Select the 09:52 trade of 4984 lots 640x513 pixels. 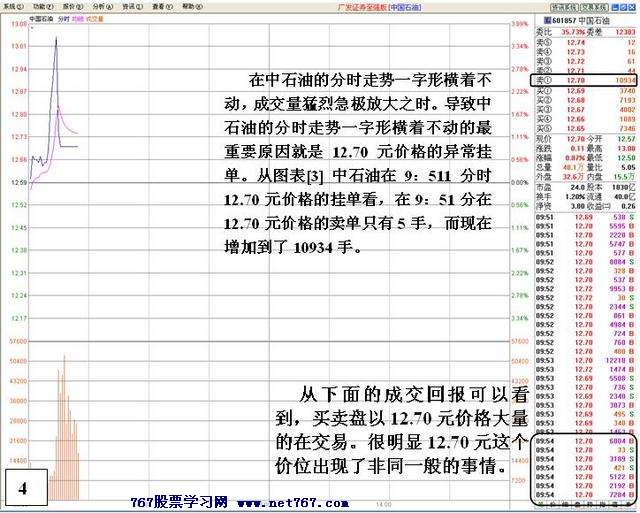click(x=586, y=325)
